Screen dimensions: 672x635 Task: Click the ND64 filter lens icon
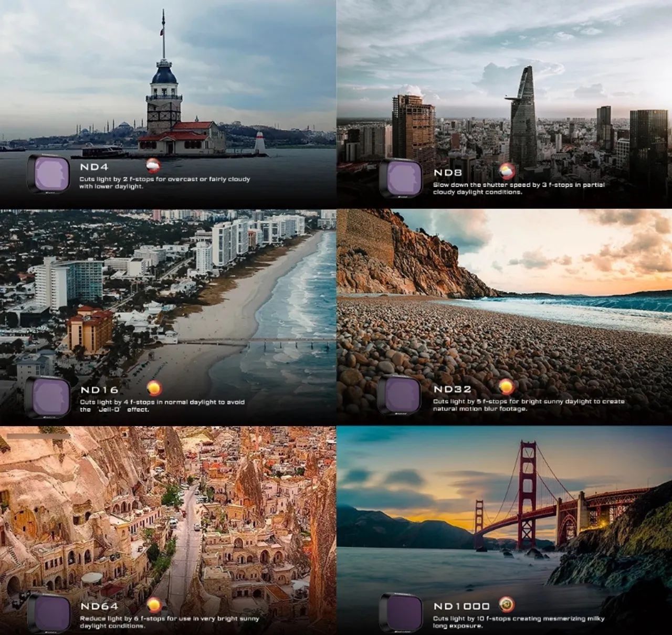(49, 613)
